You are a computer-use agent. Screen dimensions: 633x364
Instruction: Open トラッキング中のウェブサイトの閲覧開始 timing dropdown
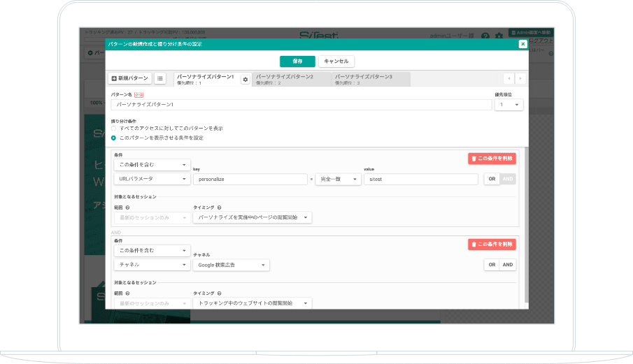253,303
